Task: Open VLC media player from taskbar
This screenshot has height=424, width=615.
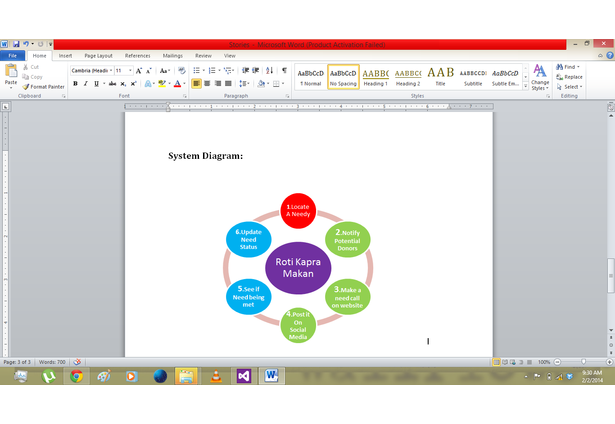Action: pos(216,377)
